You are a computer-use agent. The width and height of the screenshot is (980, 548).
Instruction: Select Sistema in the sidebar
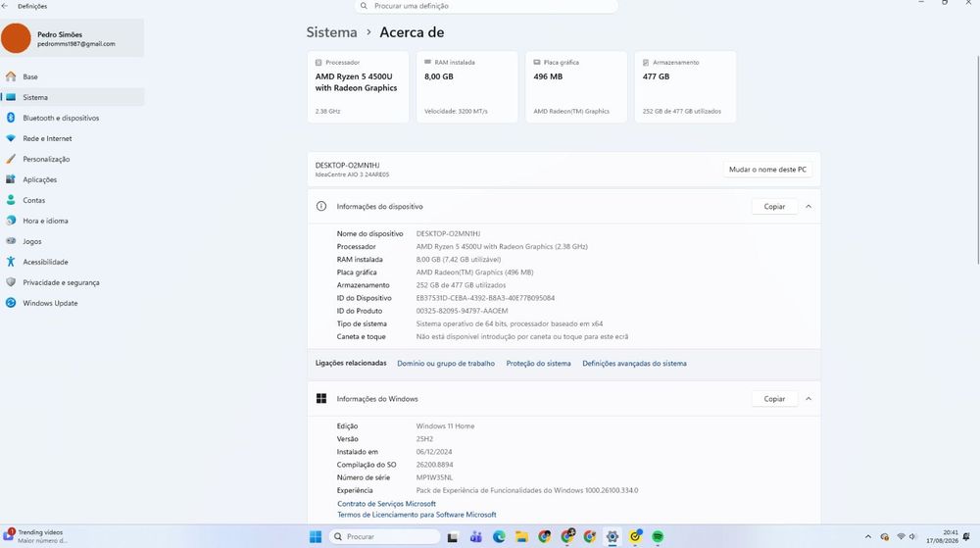click(x=73, y=97)
